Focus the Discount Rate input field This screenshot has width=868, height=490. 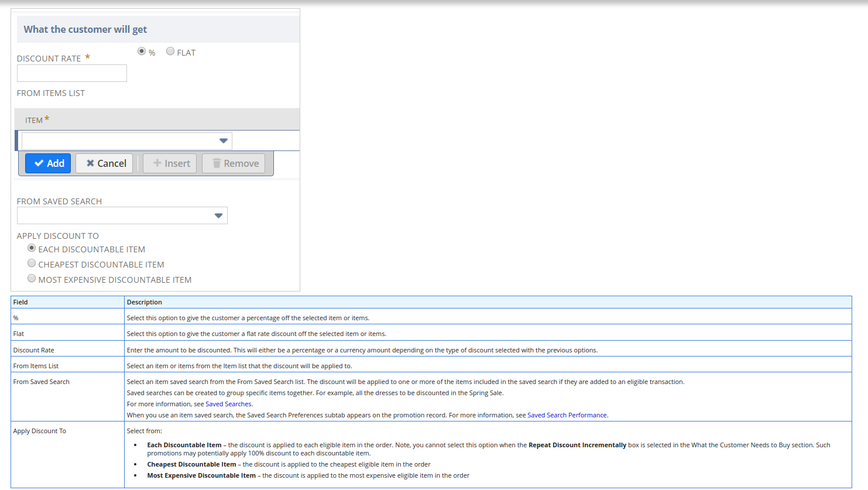coord(72,73)
